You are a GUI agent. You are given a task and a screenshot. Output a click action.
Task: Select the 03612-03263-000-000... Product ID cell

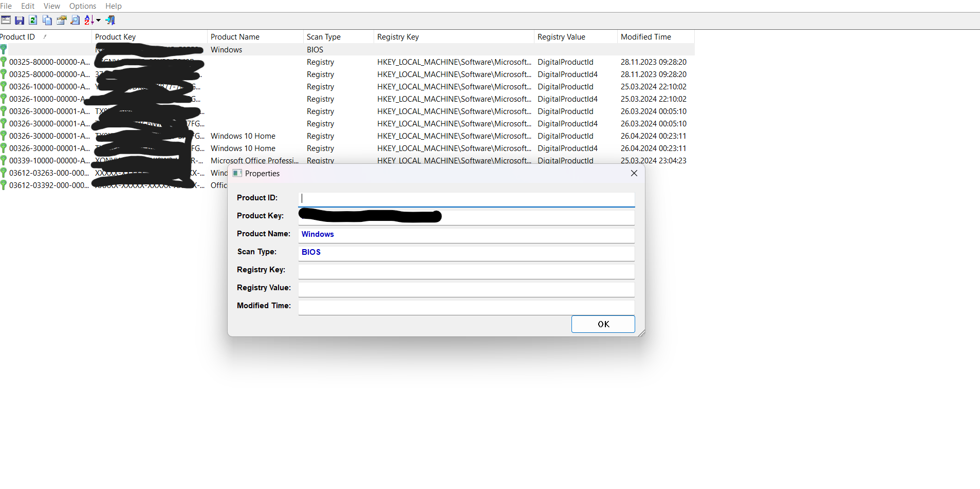tap(49, 173)
